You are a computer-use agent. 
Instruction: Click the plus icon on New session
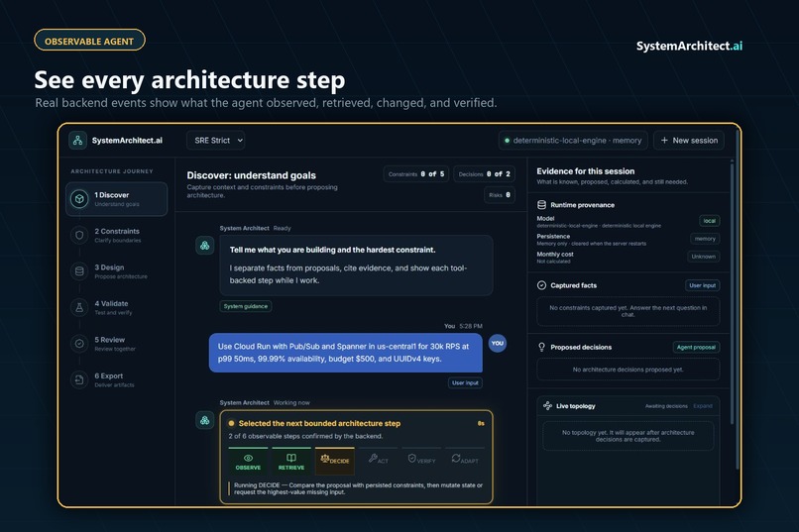coord(664,141)
